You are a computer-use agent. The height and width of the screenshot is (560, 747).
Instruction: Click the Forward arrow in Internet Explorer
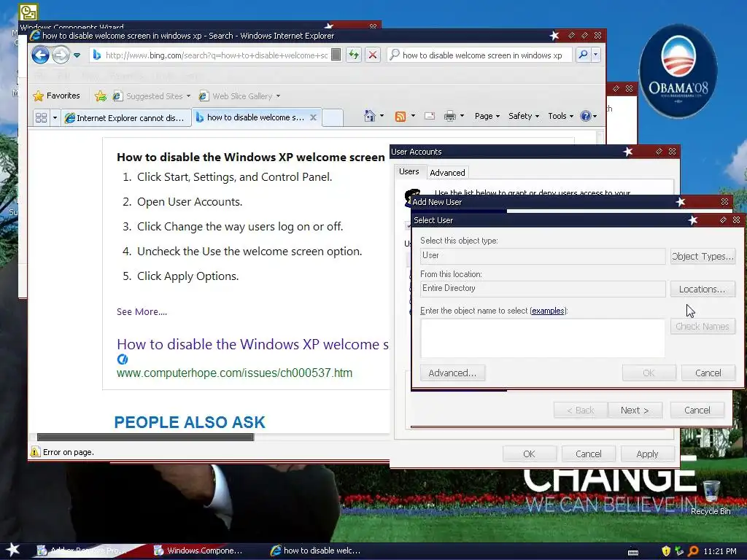point(61,55)
